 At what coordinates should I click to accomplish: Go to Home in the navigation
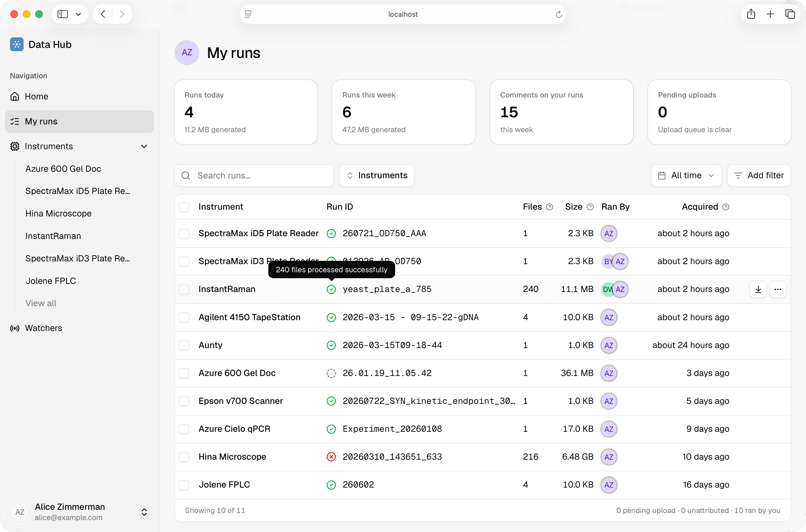79,96
